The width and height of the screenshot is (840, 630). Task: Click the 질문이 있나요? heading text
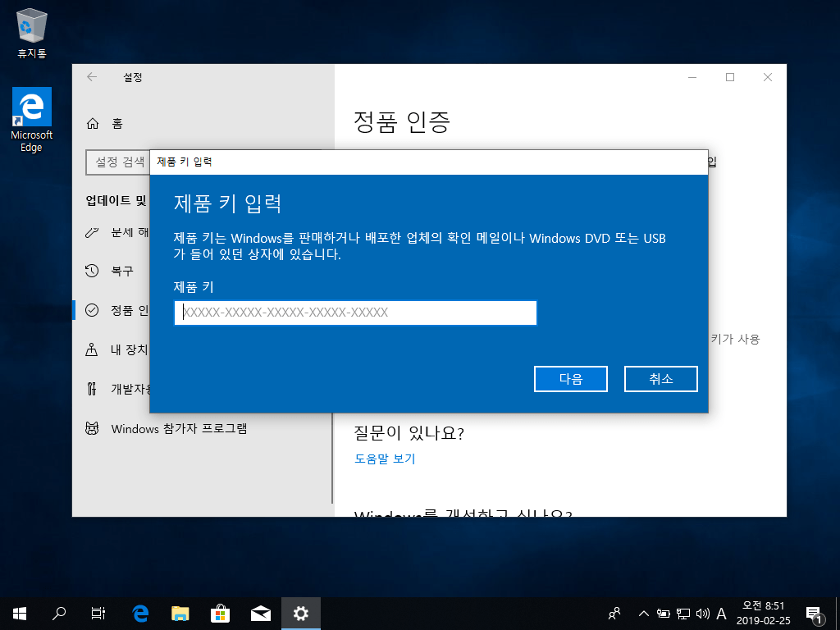[409, 432]
